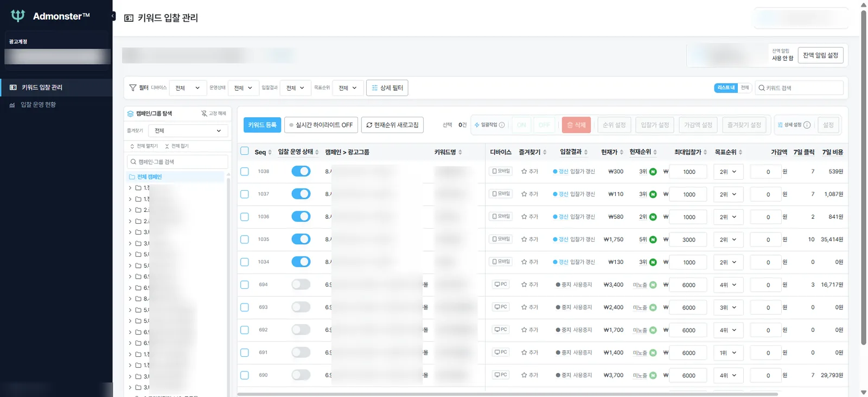Sort by Seq column arrows

pos(270,152)
